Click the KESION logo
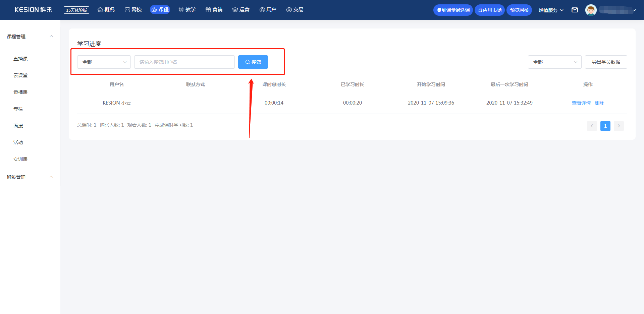Screen dimensions: 644x314 [x=33, y=10]
